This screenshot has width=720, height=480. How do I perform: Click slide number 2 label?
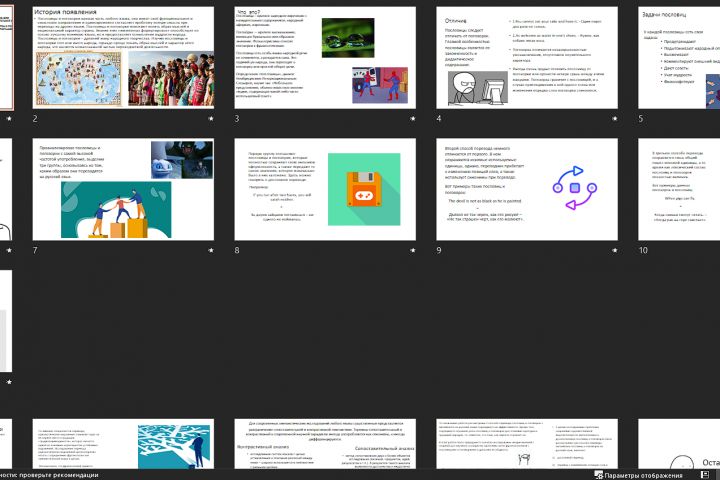click(x=35, y=119)
